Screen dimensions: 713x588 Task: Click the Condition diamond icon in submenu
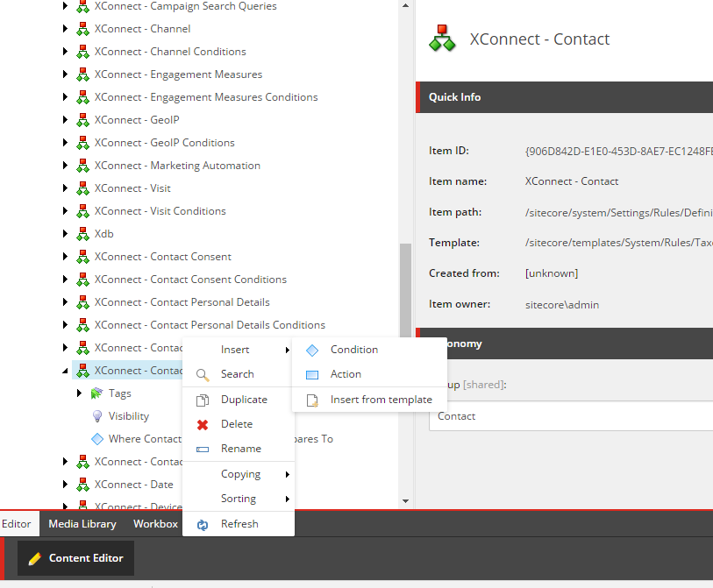coord(312,350)
